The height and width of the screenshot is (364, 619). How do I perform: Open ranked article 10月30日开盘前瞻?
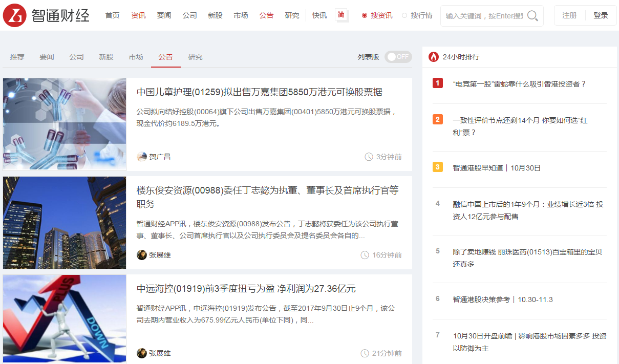coord(529,342)
